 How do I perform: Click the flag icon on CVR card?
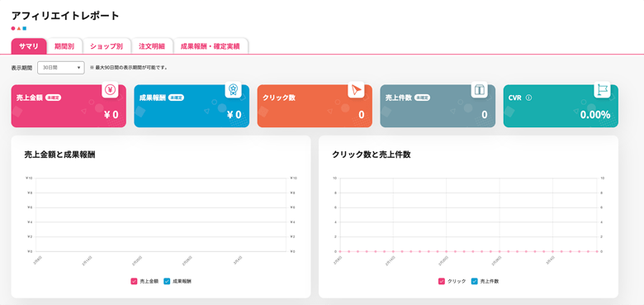tap(602, 89)
